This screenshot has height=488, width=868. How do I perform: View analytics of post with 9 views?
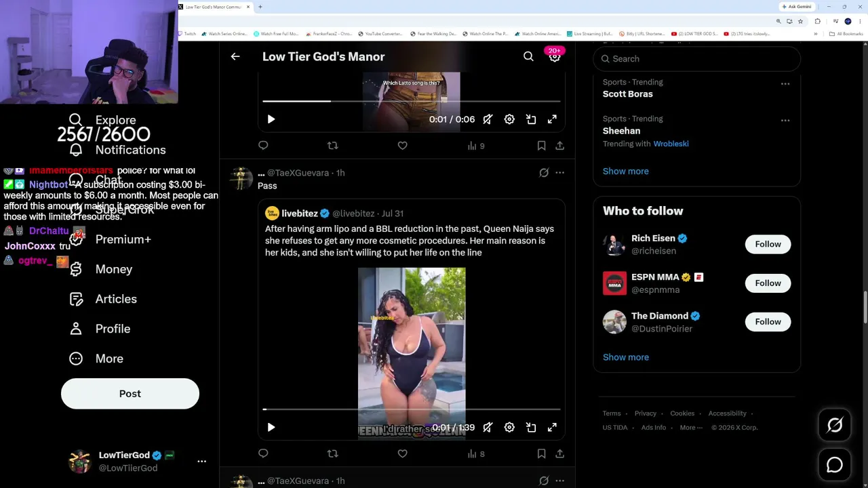pyautogui.click(x=475, y=146)
